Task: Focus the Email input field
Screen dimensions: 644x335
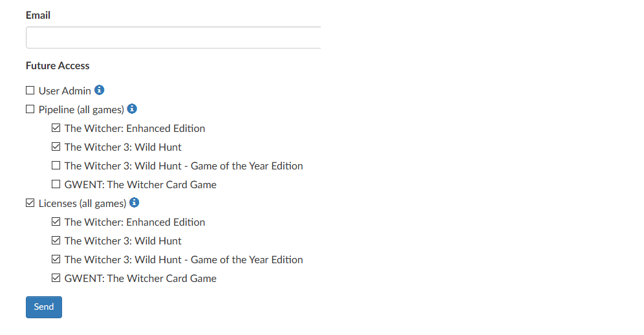Action: [x=173, y=38]
